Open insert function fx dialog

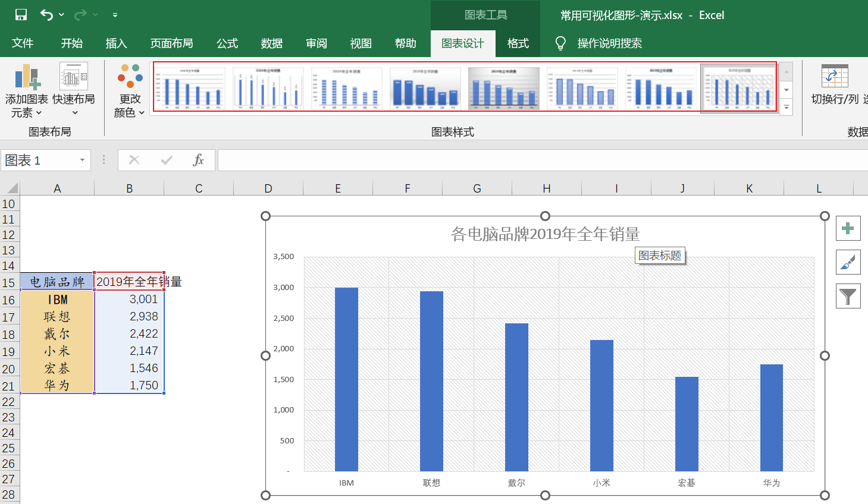pos(199,160)
